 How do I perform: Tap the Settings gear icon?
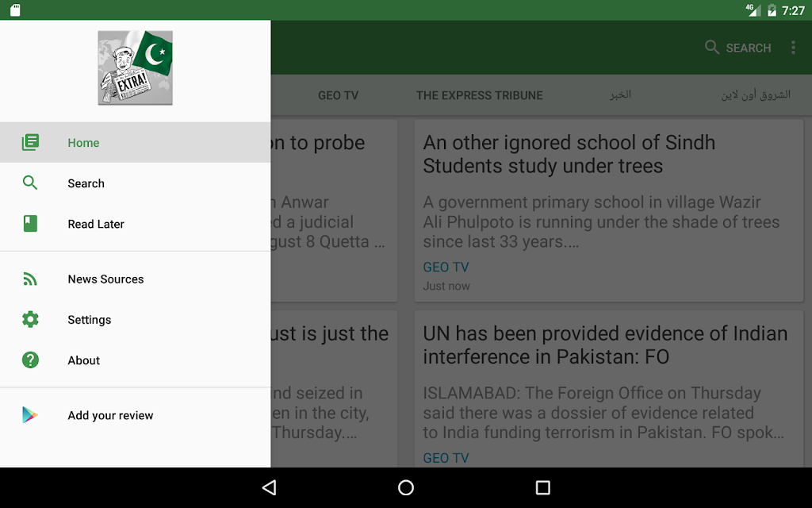[30, 319]
